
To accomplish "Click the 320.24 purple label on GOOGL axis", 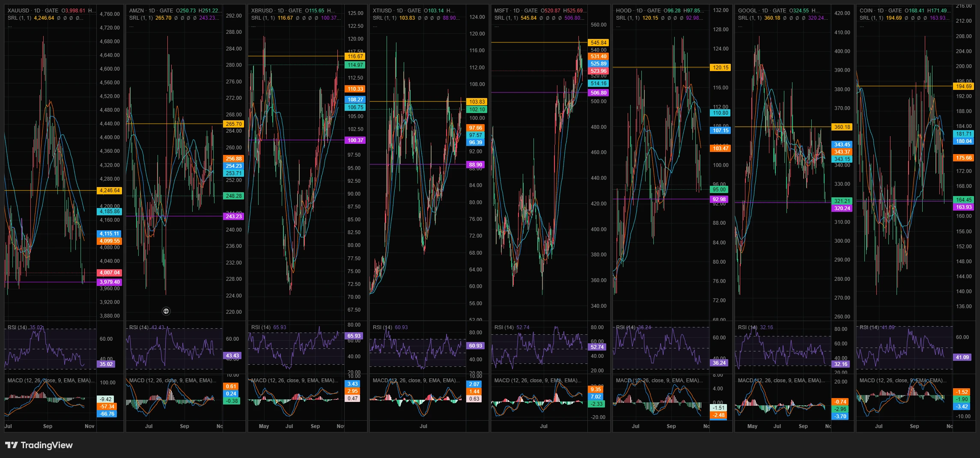I will (x=842, y=208).
